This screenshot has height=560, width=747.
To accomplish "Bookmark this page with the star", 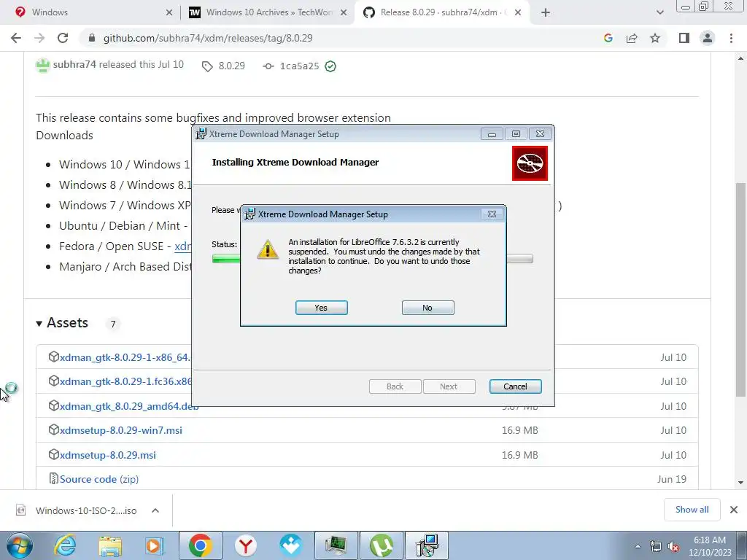I will pos(655,38).
